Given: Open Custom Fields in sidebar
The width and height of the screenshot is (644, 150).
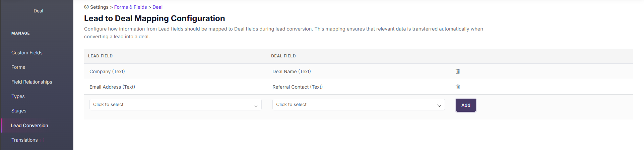Looking at the screenshot, I should [x=27, y=53].
